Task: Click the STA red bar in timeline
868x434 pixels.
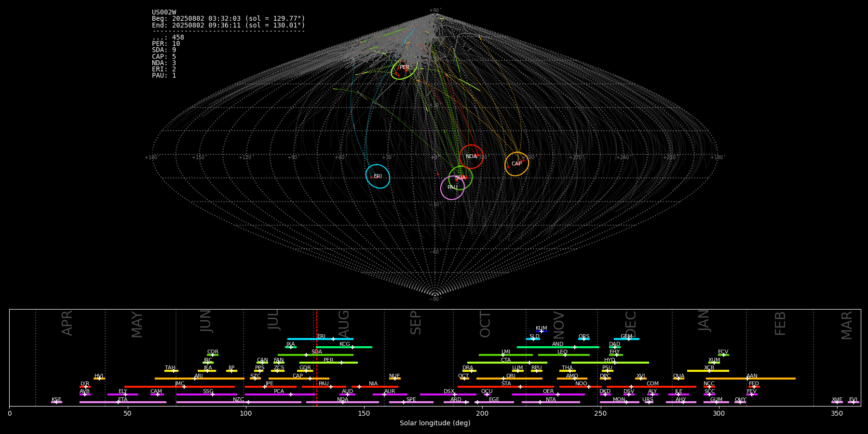Action: (506, 387)
